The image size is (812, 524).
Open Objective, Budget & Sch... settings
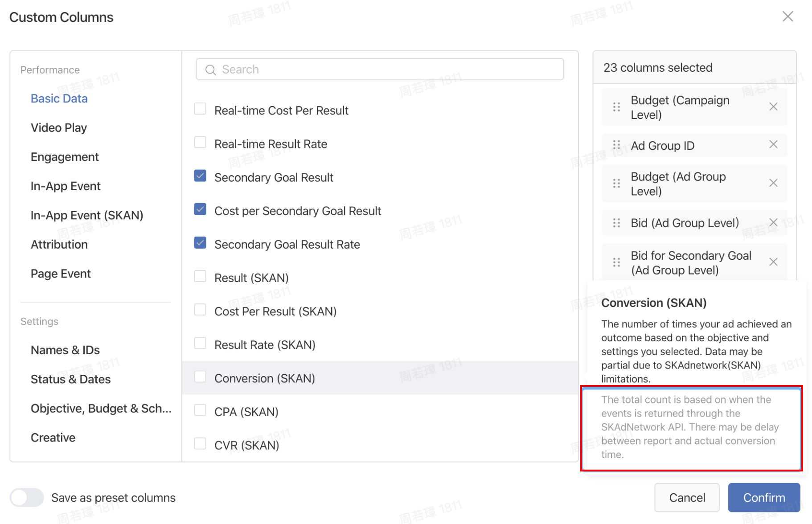click(x=101, y=409)
